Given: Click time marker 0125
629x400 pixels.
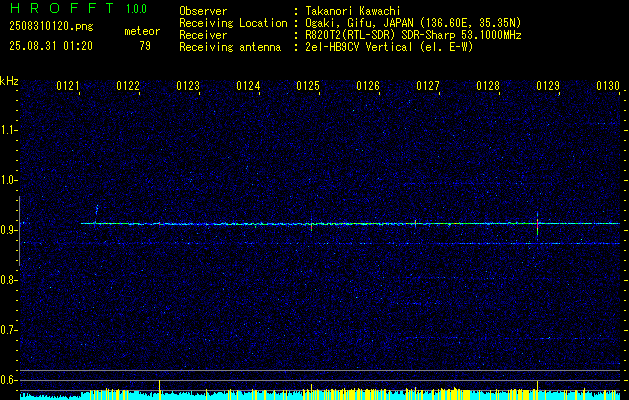Looking at the screenshot, I should pos(308,85).
